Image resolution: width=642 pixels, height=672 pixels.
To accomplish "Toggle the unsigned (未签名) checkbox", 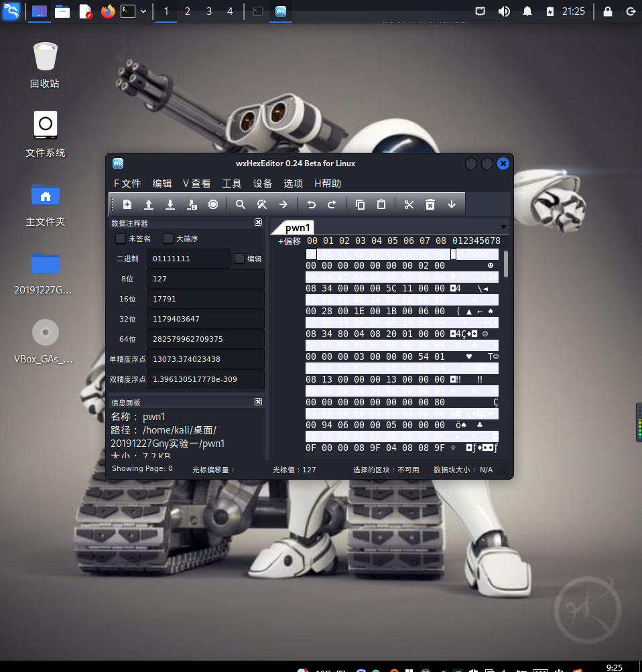I will pos(121,239).
